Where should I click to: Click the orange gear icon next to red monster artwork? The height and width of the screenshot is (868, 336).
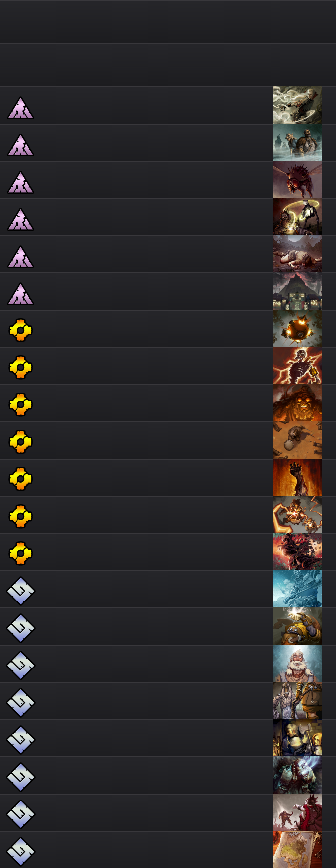[20, 553]
